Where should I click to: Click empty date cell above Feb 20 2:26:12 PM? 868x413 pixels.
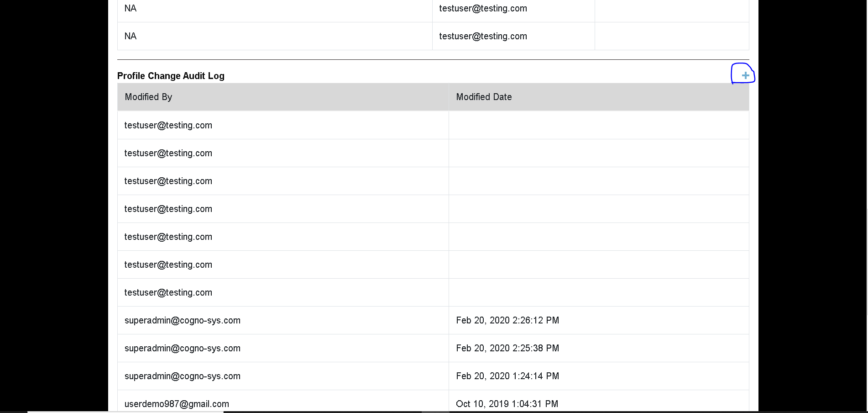599,292
